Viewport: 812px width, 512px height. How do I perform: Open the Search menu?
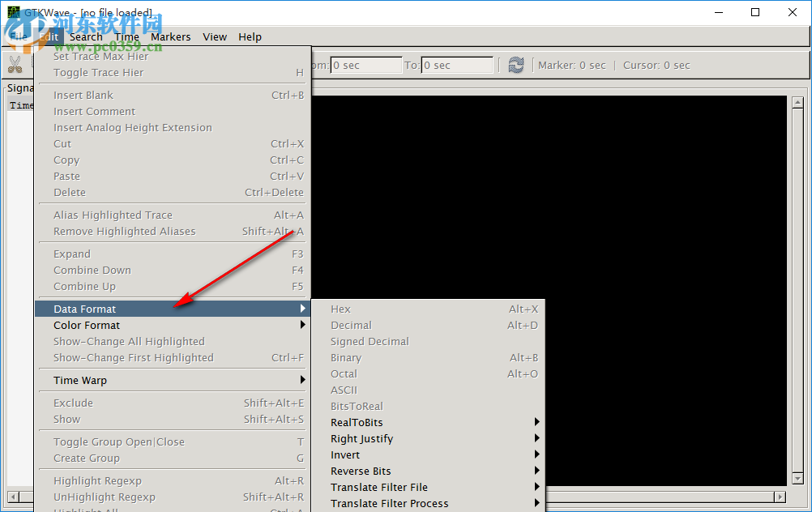click(x=86, y=36)
